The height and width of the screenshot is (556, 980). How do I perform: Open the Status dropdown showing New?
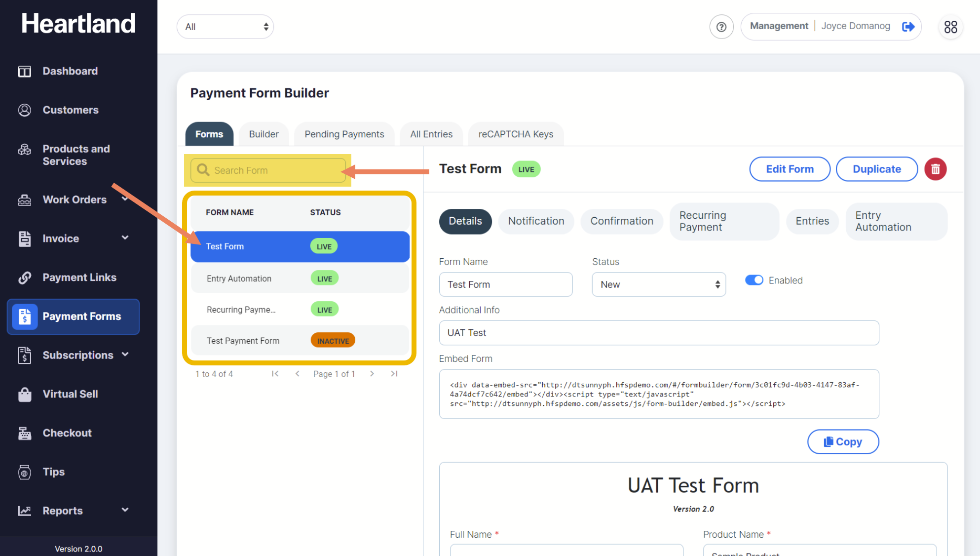[x=658, y=284]
